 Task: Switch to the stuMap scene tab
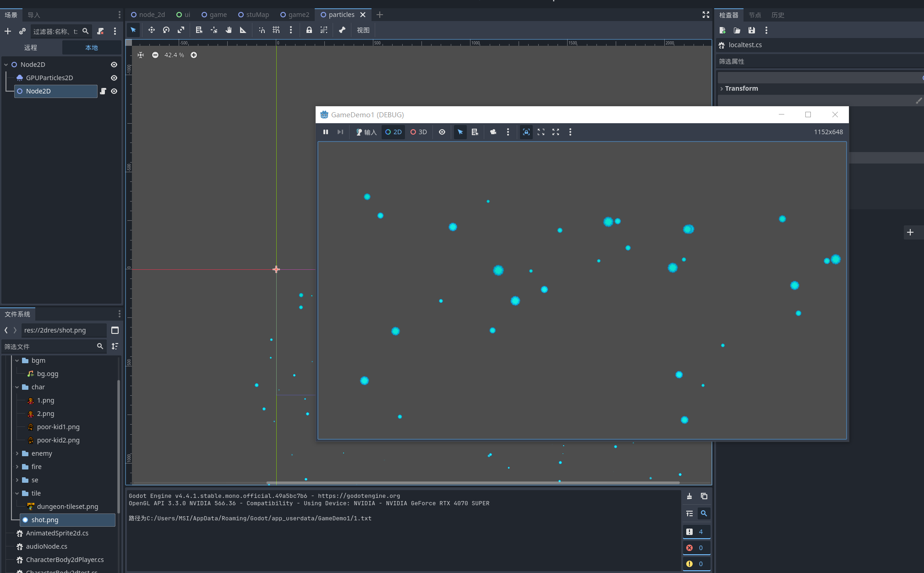[x=253, y=15]
